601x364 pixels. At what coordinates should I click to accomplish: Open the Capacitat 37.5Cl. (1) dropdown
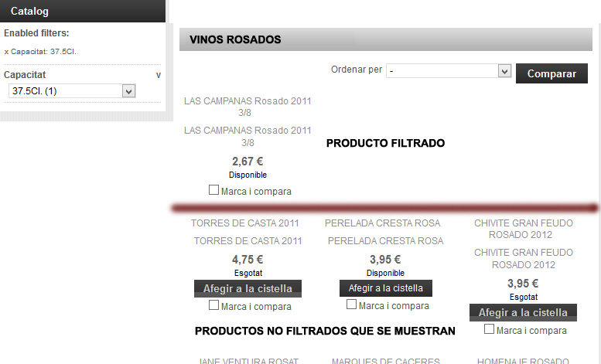pos(72,91)
